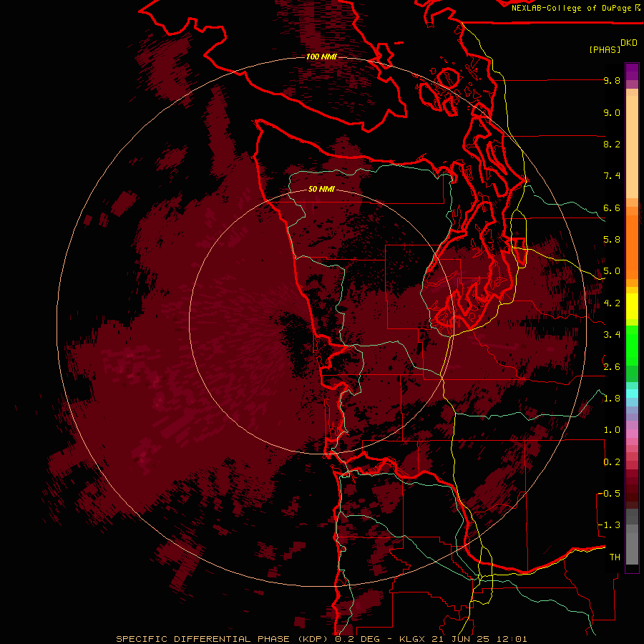
Task: Click the 7.4 scale value
Action: coord(612,176)
